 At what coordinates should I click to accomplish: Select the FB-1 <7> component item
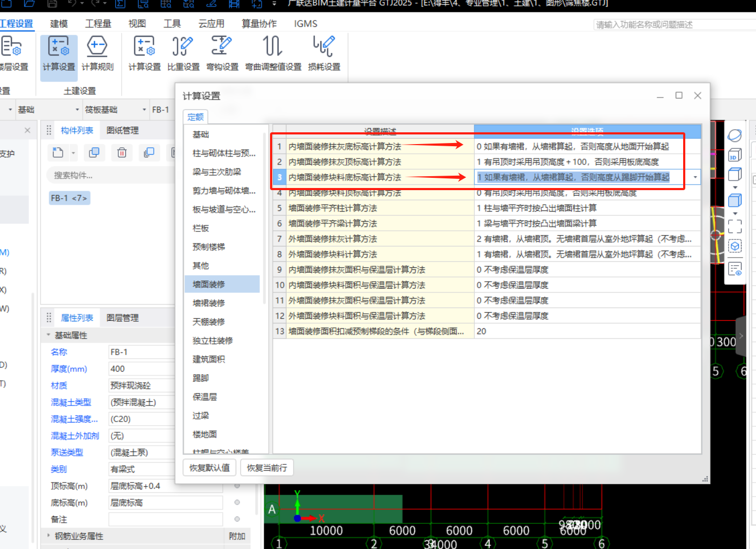click(69, 198)
